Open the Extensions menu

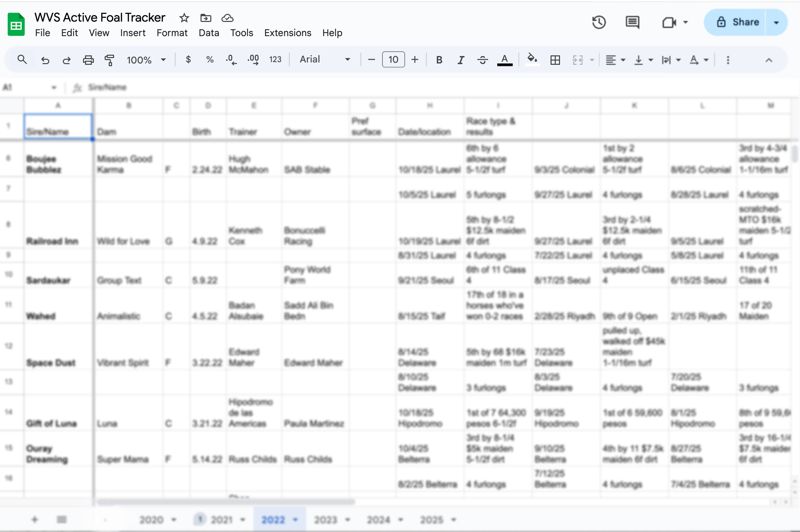point(287,33)
